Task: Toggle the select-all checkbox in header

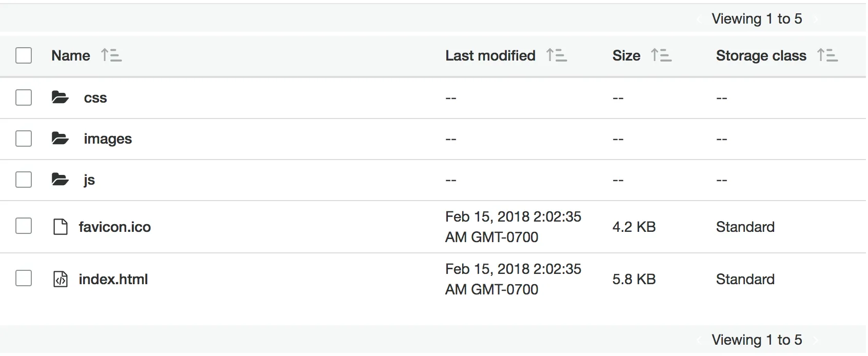Action: tap(24, 55)
